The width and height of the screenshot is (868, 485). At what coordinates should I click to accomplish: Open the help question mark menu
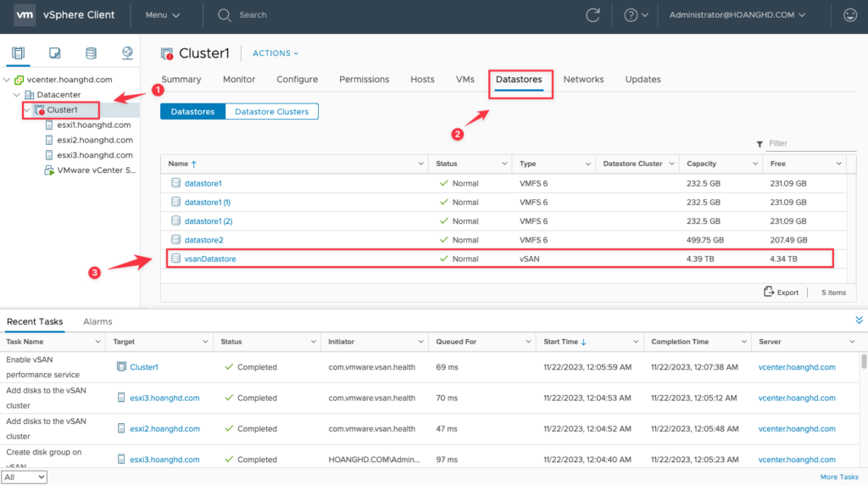coord(636,15)
